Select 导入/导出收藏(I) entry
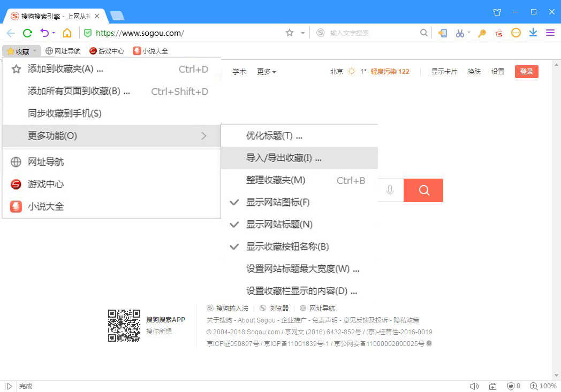Screen dimensions: 561x392 tap(299, 158)
